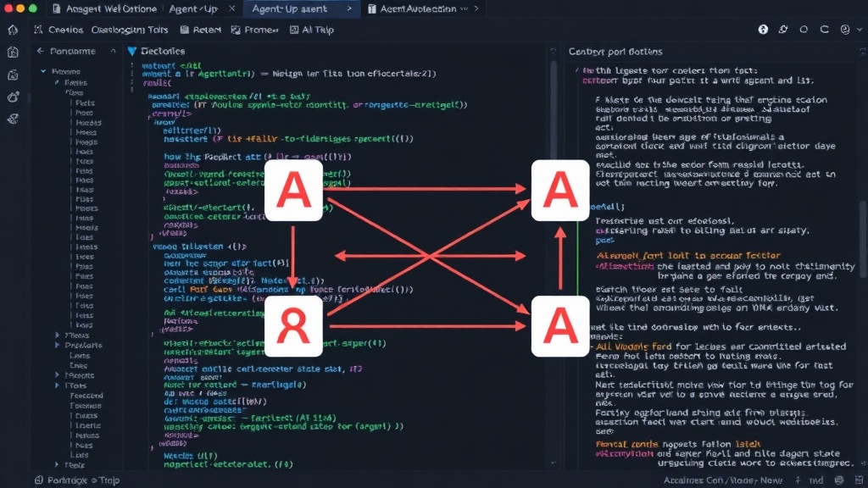Viewport: 868px width, 488px height.
Task: Click the rightmost status bar icon
Action: pos(859,480)
